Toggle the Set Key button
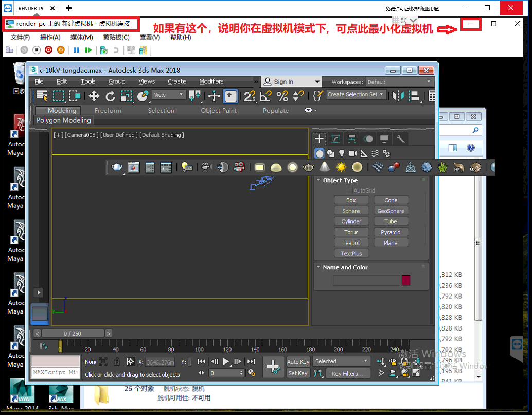 click(x=298, y=373)
